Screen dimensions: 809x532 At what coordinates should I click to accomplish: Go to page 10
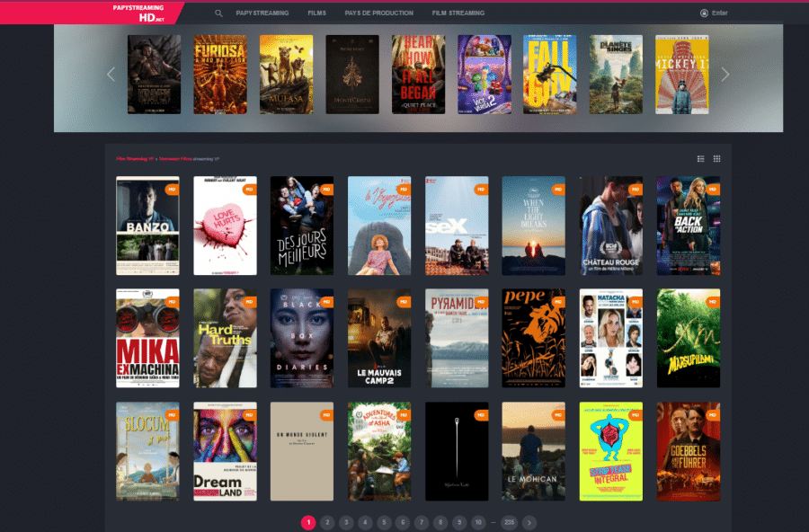tap(478, 522)
